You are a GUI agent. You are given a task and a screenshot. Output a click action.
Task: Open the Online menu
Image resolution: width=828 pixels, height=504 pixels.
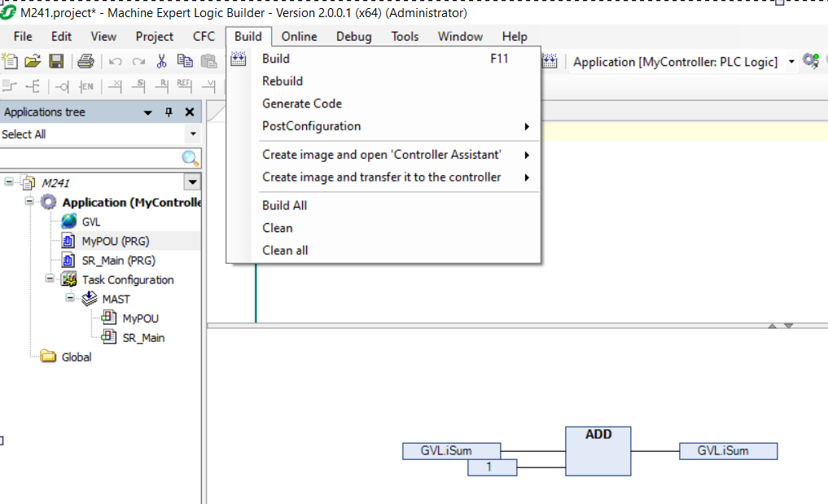click(x=299, y=36)
